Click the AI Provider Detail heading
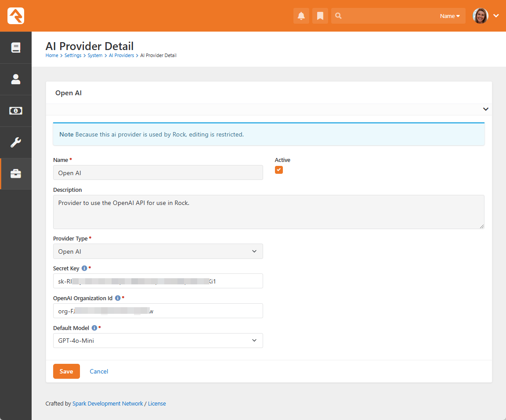Image resolution: width=506 pixels, height=420 pixels. (x=90, y=46)
